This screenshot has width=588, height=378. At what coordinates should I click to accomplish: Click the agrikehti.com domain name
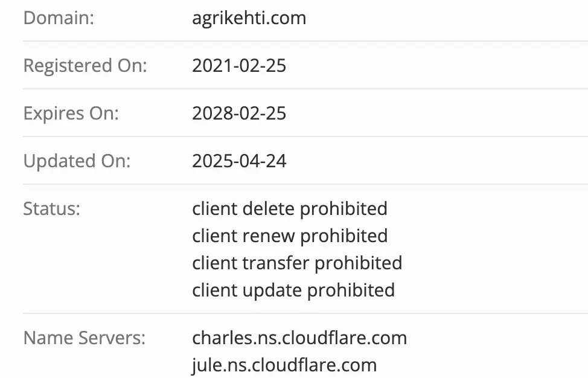point(249,18)
